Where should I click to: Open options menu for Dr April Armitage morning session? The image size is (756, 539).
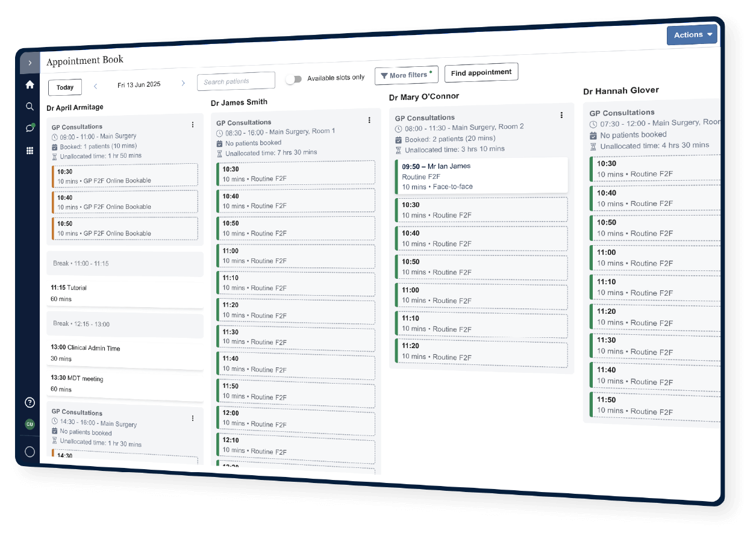[x=193, y=125]
